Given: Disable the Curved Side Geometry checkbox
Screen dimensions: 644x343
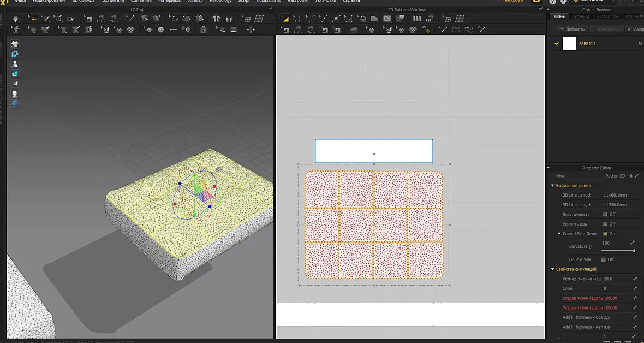Looking at the screenshot, I should pyautogui.click(x=605, y=234).
